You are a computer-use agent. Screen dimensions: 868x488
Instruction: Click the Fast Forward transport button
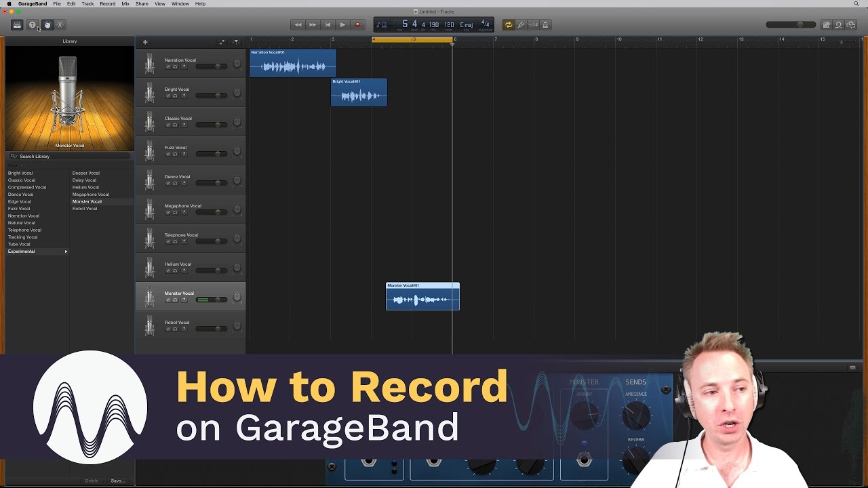point(313,25)
